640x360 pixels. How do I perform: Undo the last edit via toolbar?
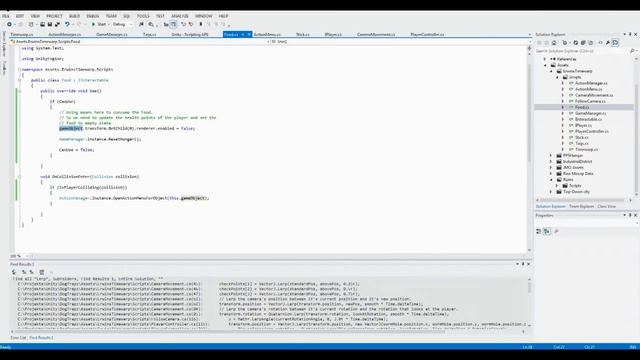pos(67,24)
